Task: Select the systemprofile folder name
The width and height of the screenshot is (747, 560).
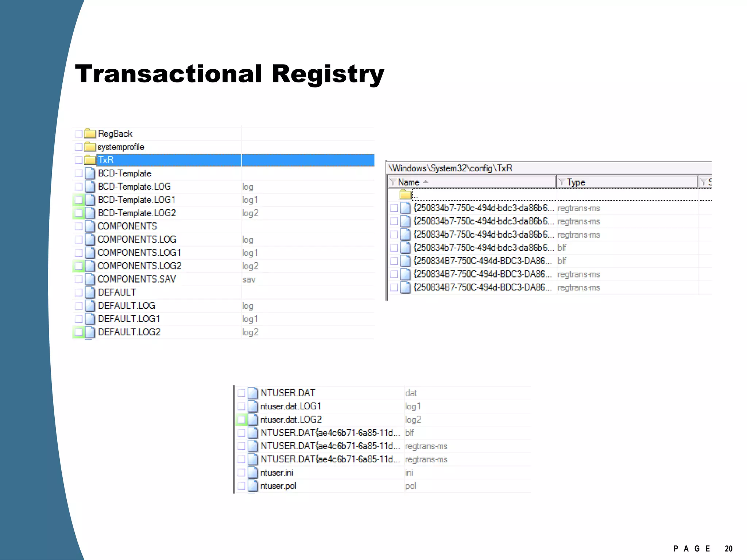Action: pos(121,147)
